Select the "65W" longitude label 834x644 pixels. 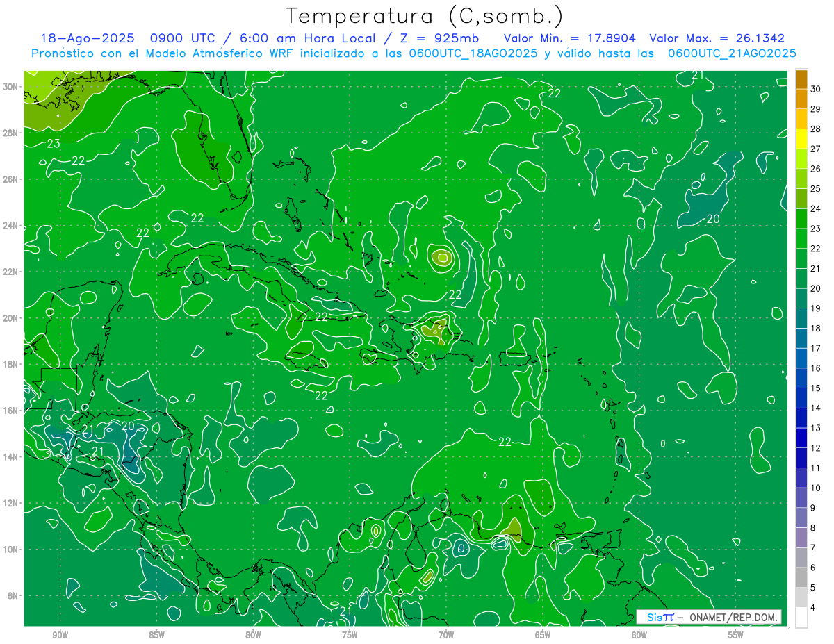(x=543, y=635)
